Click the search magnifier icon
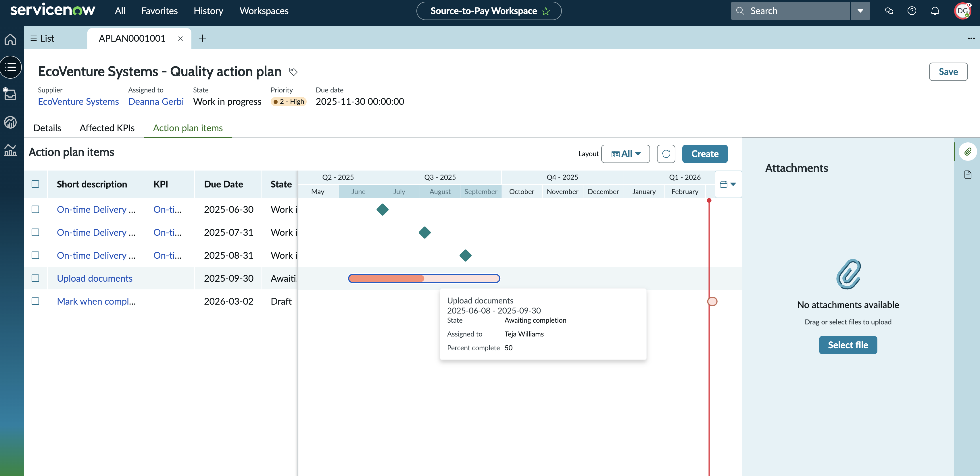980x476 pixels. click(x=740, y=11)
